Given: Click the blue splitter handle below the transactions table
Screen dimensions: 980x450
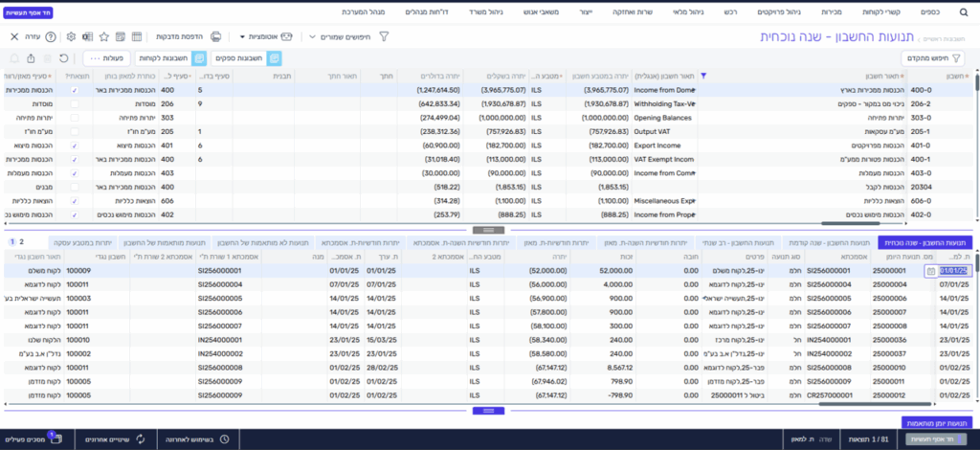Looking at the screenshot, I should tap(489, 411).
